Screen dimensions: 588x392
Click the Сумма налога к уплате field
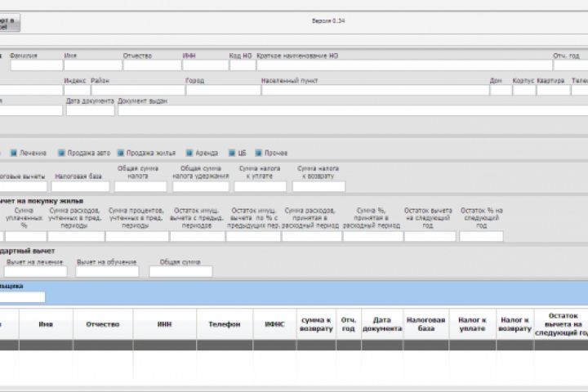261,186
